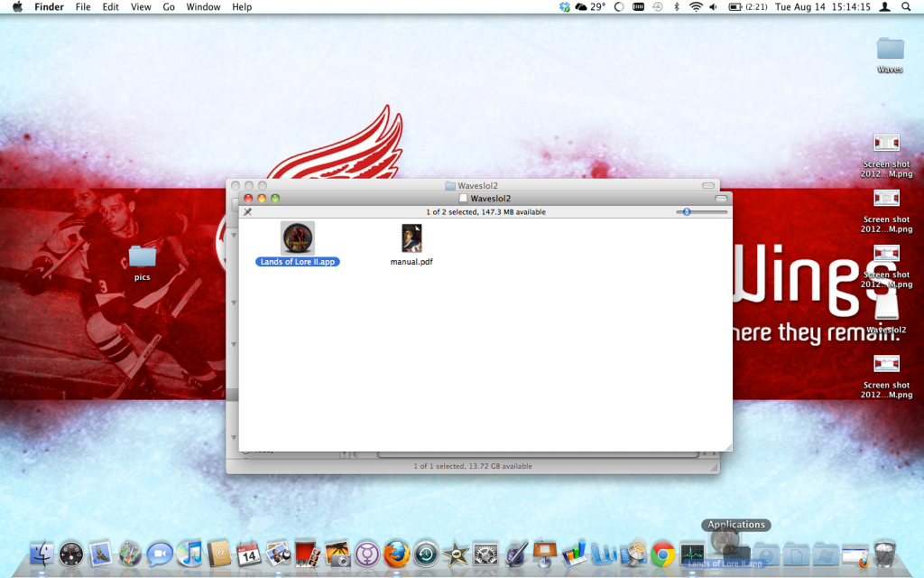
Task: Click the Wi-Fi status icon
Action: tap(696, 6)
